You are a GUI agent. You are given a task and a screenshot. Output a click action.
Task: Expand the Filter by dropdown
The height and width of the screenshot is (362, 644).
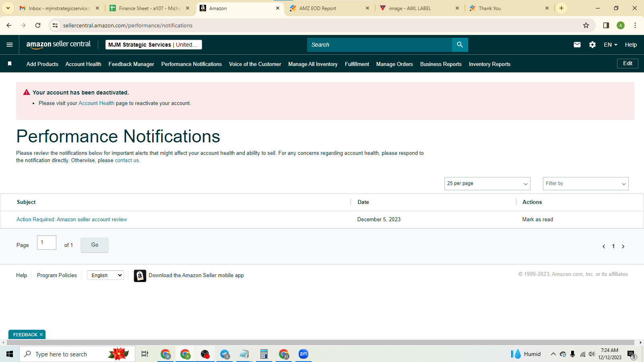[586, 183]
